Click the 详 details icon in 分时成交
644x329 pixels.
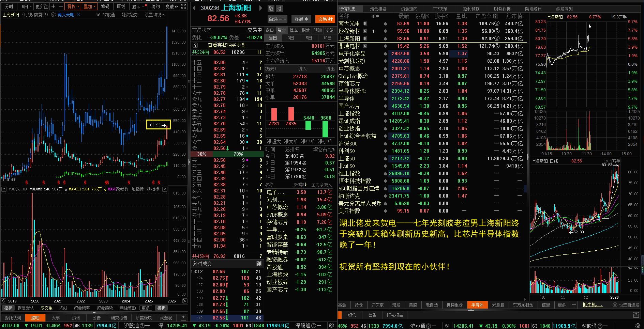pyautogui.click(x=259, y=264)
